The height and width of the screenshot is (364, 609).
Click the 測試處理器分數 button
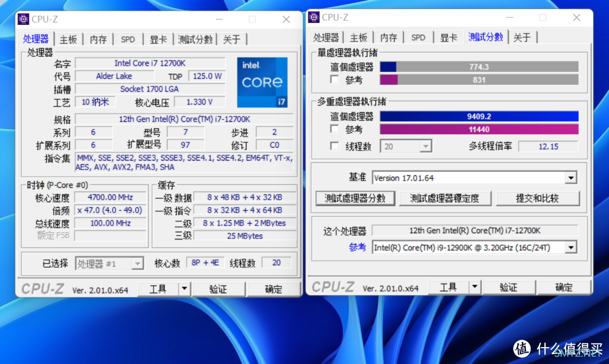[x=355, y=198]
